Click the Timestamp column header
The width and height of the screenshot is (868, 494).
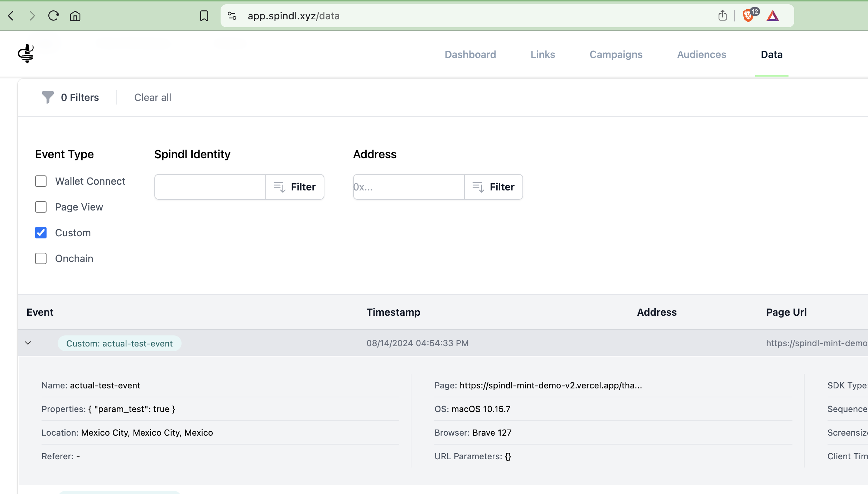(x=393, y=312)
